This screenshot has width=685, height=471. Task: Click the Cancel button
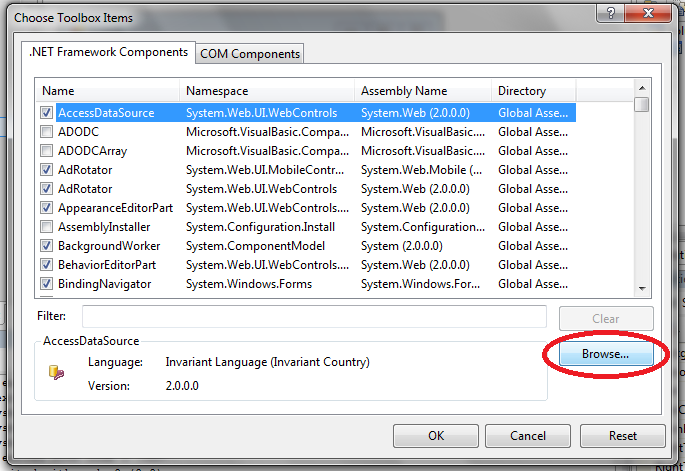click(528, 436)
